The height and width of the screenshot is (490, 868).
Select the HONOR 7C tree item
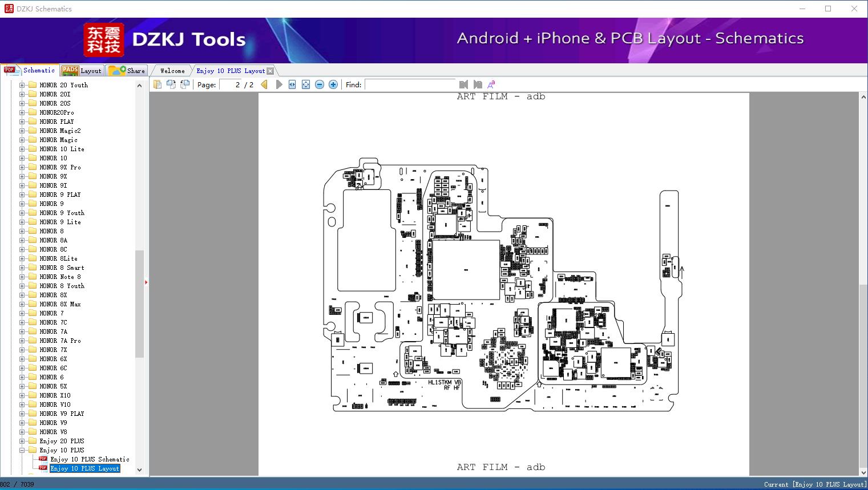(53, 322)
